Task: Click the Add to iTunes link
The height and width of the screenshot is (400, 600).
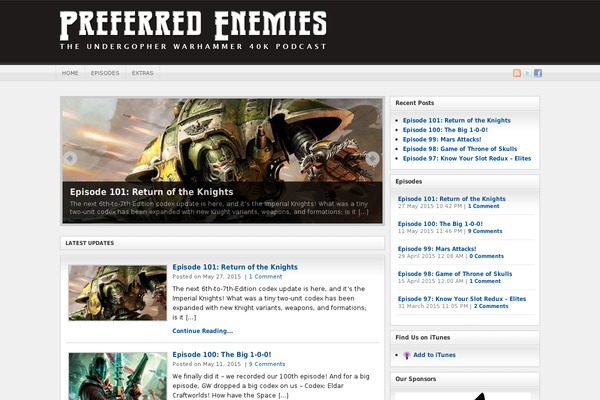Action: pyautogui.click(x=434, y=355)
